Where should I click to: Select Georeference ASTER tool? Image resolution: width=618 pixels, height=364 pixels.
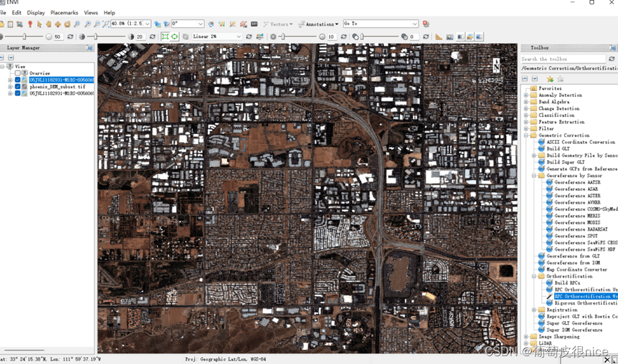pyautogui.click(x=577, y=196)
